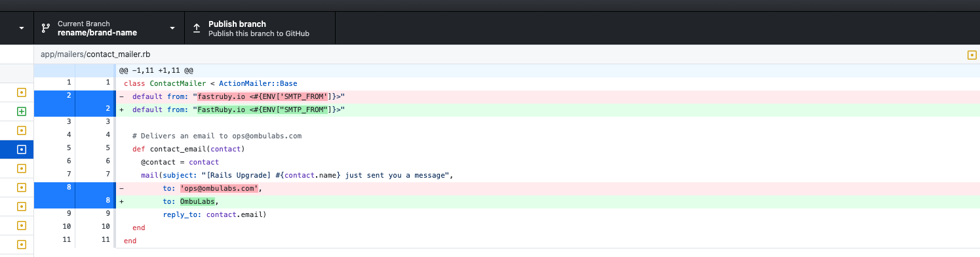The width and height of the screenshot is (980, 257).
Task: Open the Current Branch rename/brand-name dropdown
Action: 109,28
